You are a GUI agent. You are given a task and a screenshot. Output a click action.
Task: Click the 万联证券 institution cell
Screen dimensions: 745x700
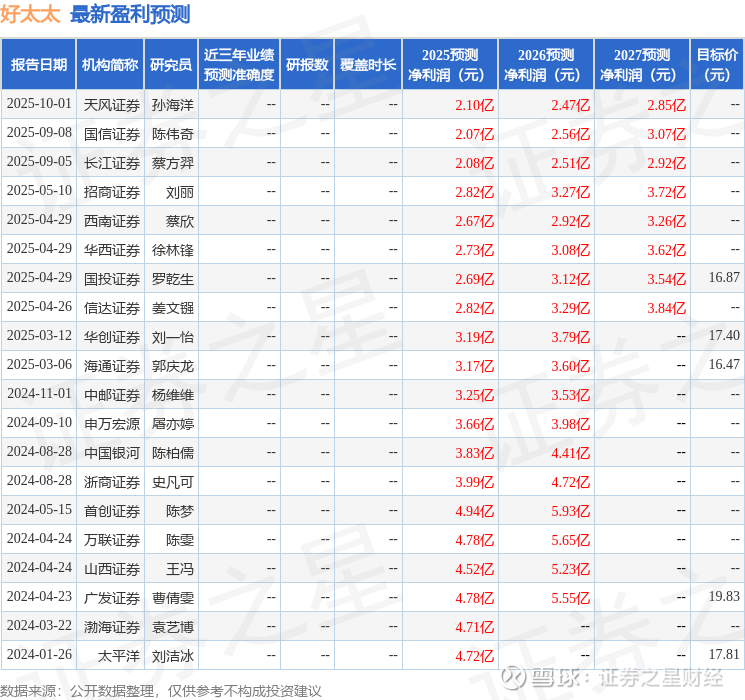click(112, 540)
